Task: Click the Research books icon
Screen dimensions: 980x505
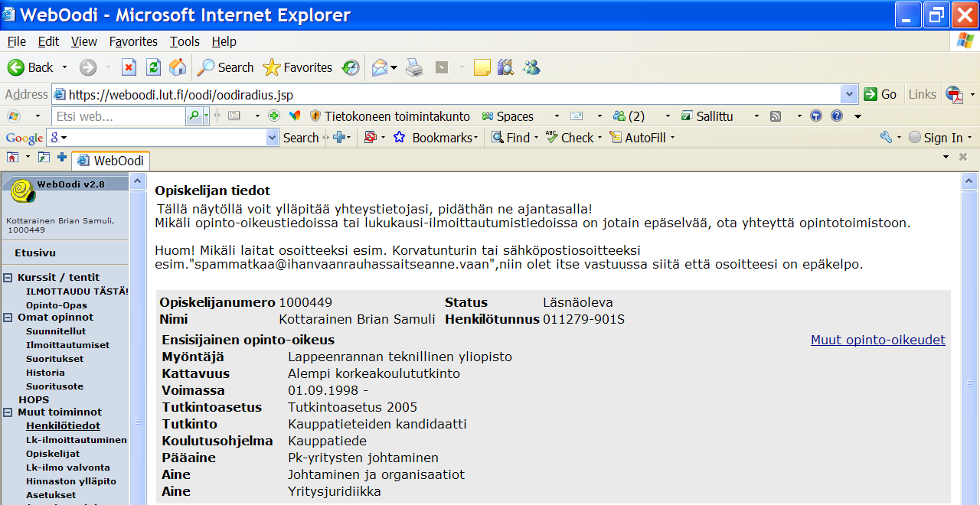Action: pyautogui.click(x=505, y=67)
